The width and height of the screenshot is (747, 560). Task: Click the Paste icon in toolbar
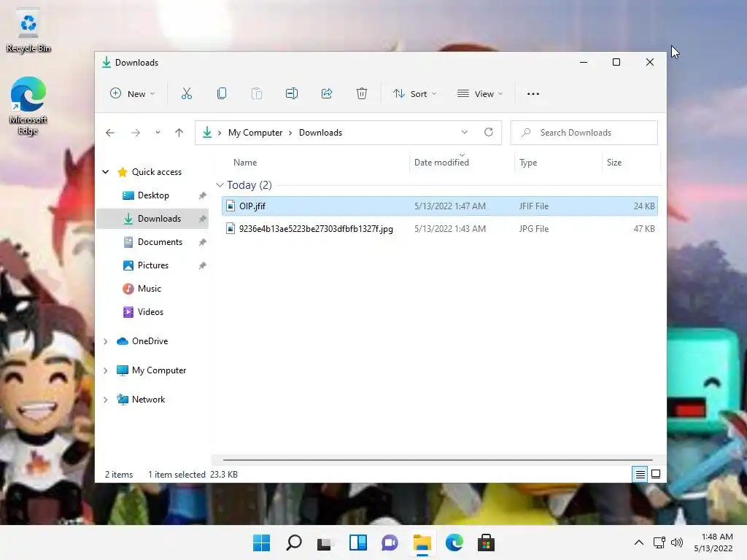point(257,94)
